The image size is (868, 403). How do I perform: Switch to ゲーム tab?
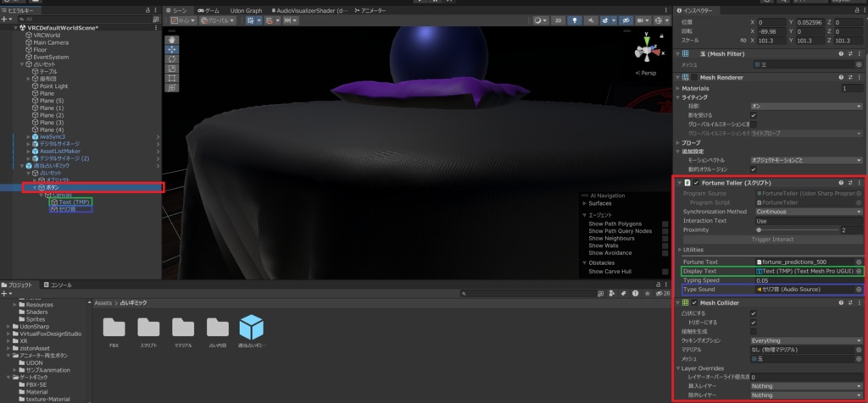[209, 10]
